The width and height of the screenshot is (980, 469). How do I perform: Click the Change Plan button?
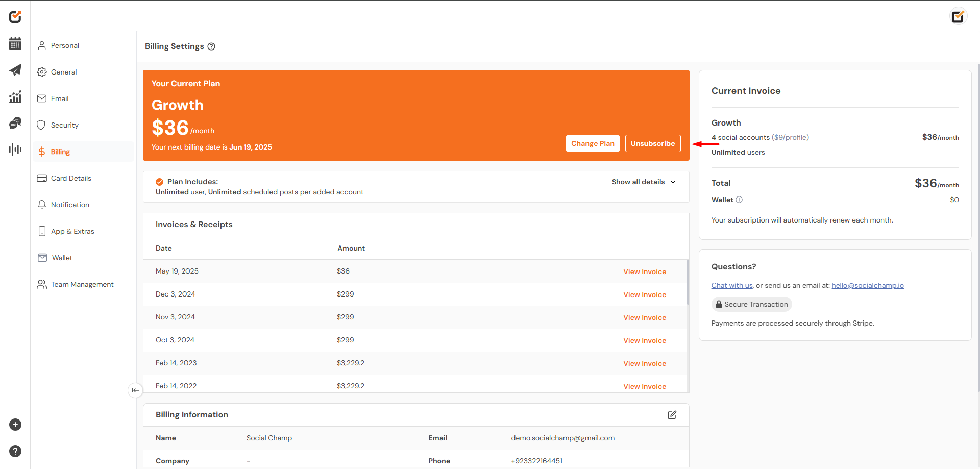593,143
